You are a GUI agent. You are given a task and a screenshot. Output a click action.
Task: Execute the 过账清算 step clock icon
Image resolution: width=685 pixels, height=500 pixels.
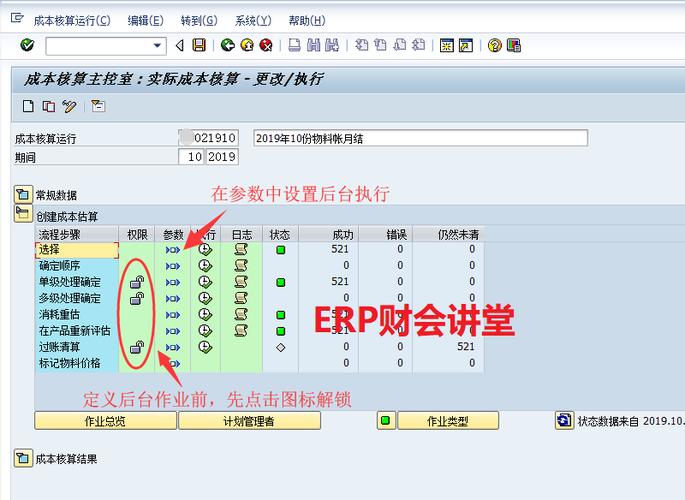pos(205,348)
